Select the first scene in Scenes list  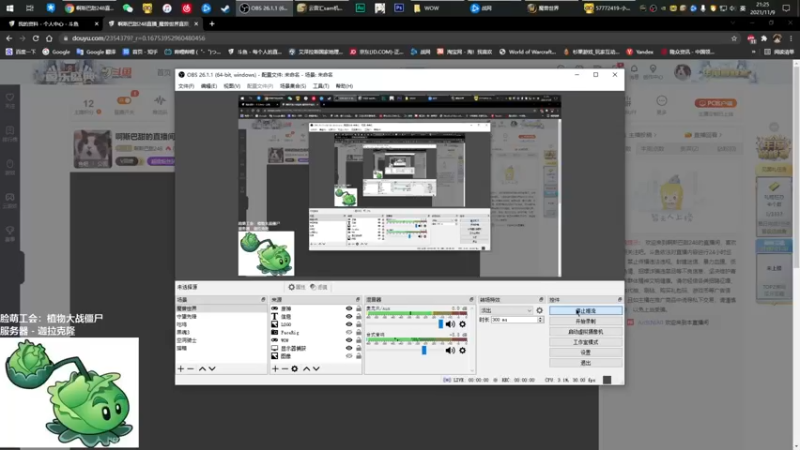coord(221,309)
